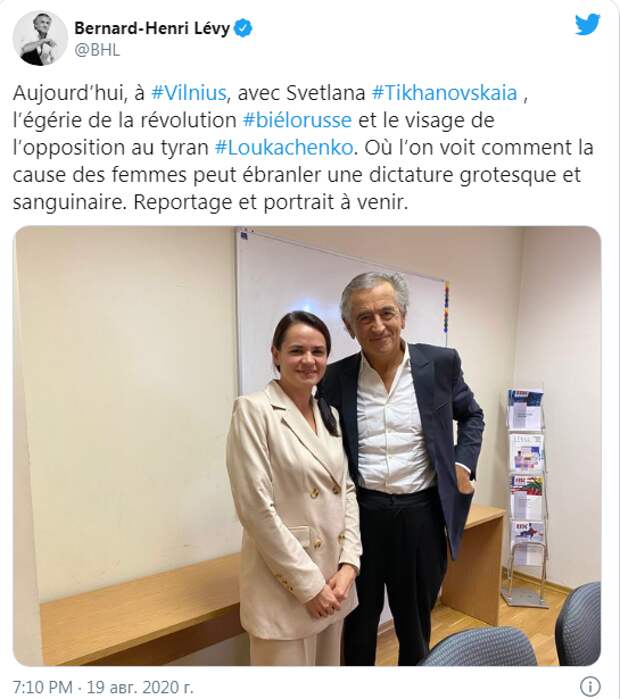
Task: Open the tweet timestamp 7:10 PM
Action: point(42,687)
